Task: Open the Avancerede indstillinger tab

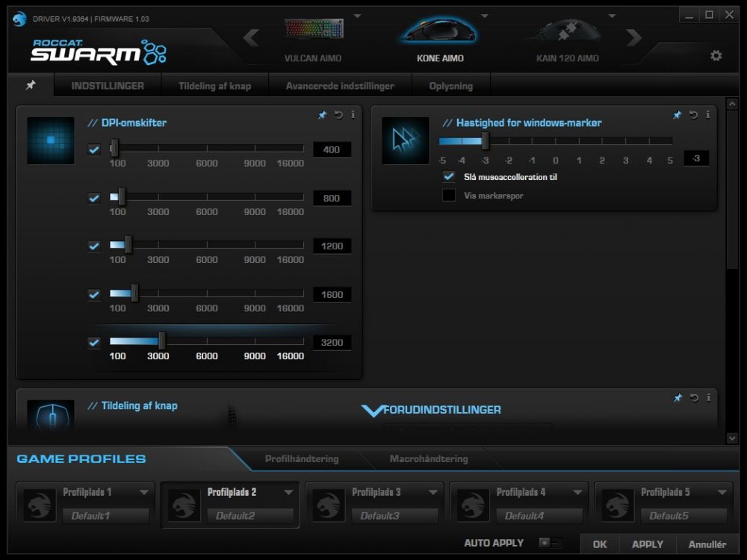Action: coord(340,86)
